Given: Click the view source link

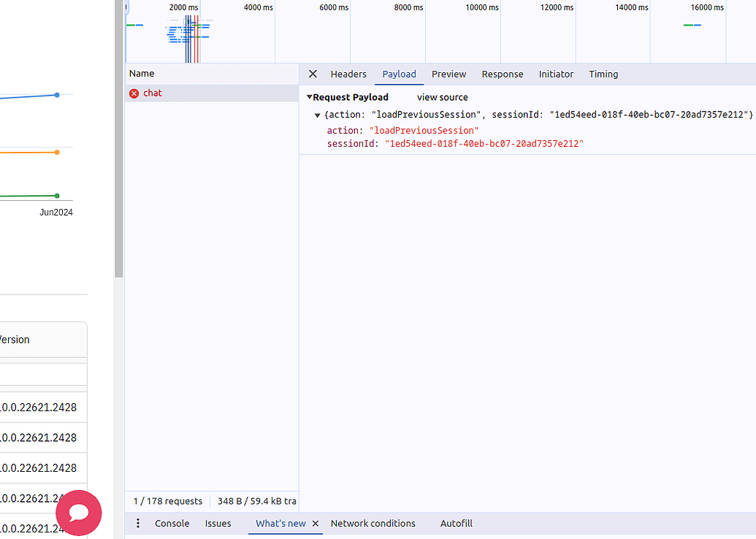Looking at the screenshot, I should (x=442, y=96).
